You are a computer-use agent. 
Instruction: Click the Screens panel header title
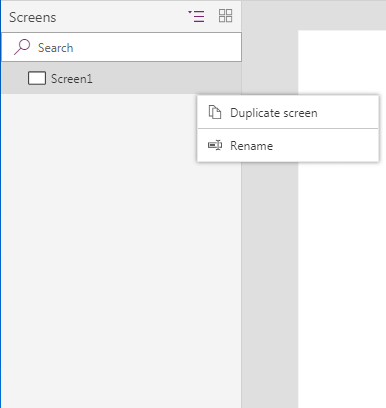click(33, 17)
